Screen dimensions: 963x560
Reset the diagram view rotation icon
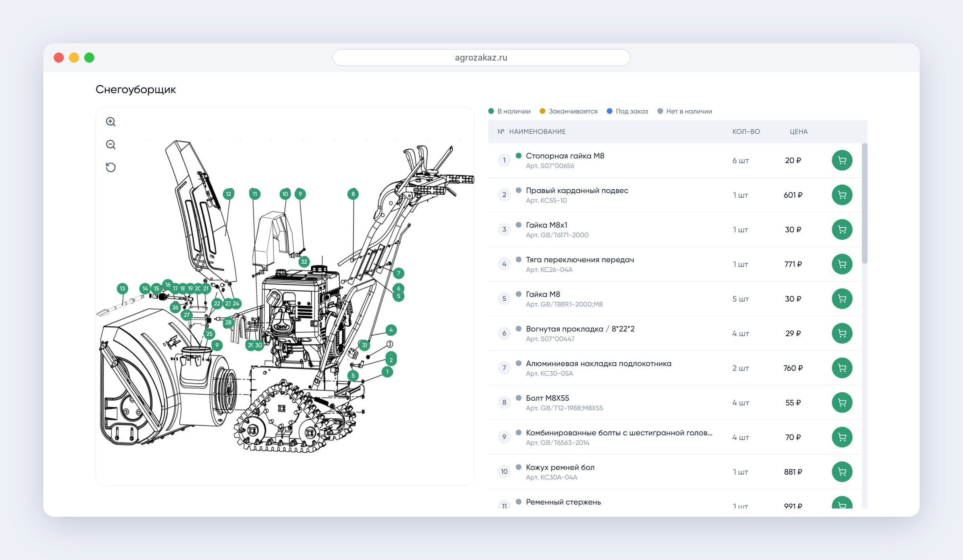[111, 167]
